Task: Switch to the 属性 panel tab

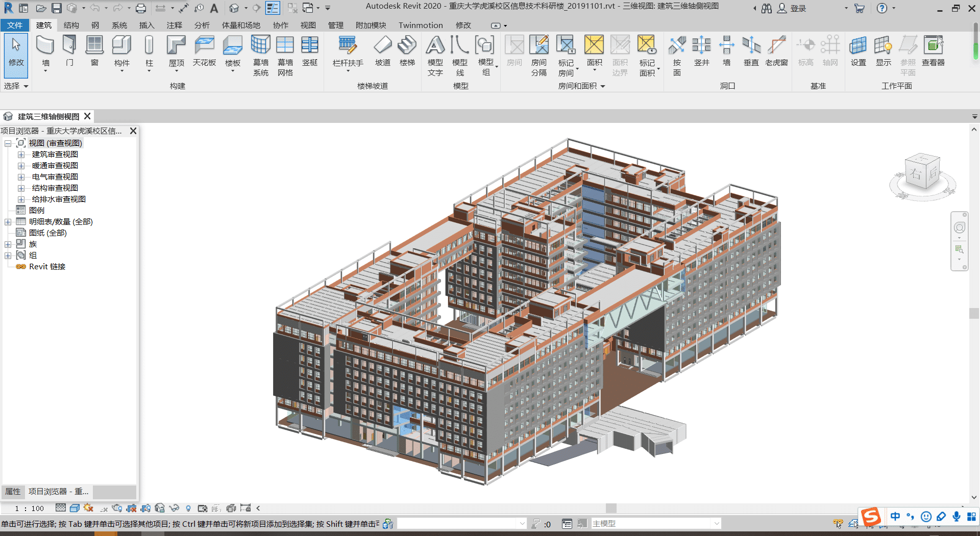Action: tap(13, 492)
